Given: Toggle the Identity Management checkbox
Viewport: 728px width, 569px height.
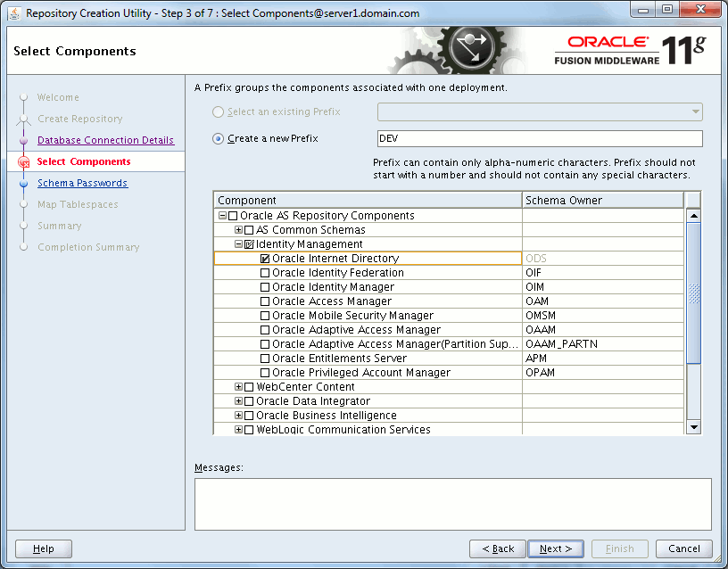Looking at the screenshot, I should (x=249, y=244).
